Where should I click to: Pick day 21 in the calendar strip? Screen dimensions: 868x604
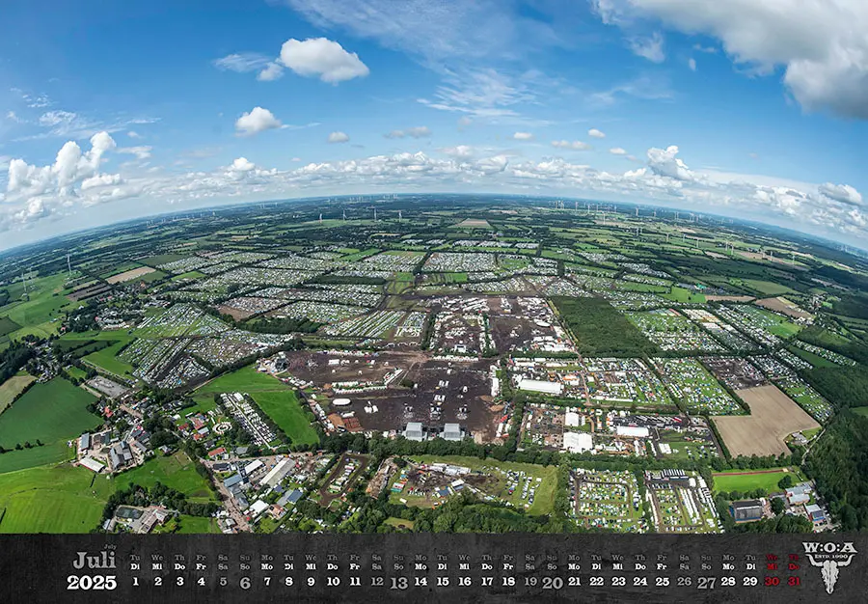[x=574, y=581]
